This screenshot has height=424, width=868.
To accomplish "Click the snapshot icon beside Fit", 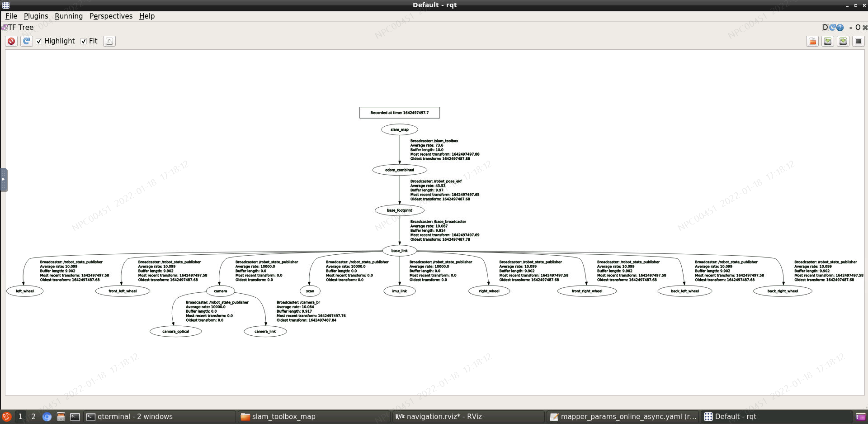I will pyautogui.click(x=109, y=41).
